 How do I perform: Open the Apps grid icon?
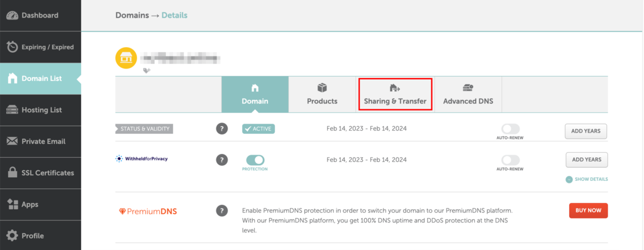pos(13,204)
